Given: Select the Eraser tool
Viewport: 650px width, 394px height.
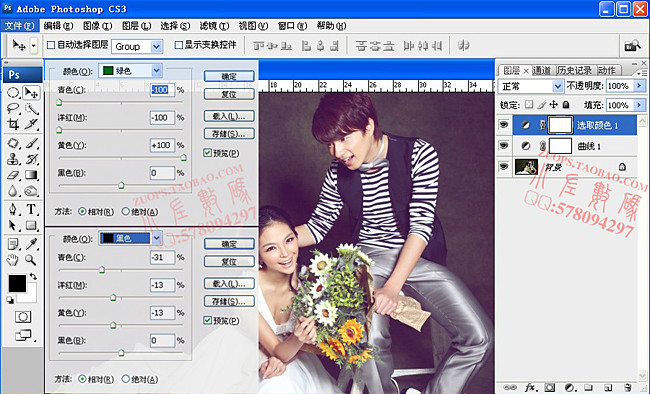Looking at the screenshot, I should pos(13,175).
